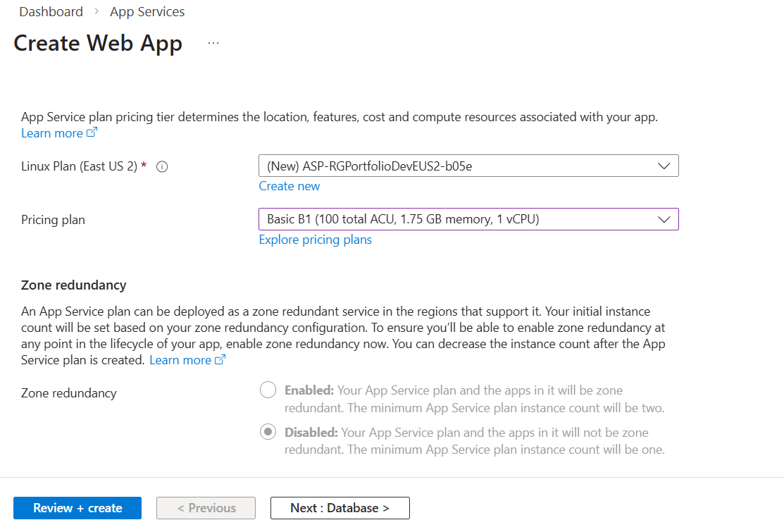The width and height of the screenshot is (784, 532).
Task: Select the Disabled zone redundancy radio button
Action: coord(268,433)
